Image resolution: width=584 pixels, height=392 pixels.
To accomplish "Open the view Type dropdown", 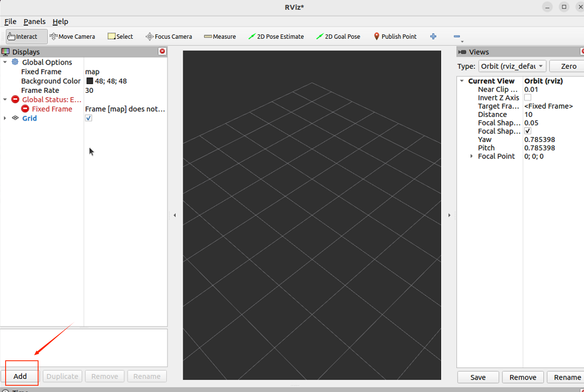I will pyautogui.click(x=512, y=66).
